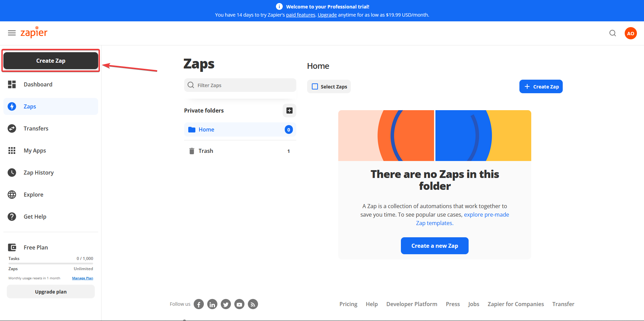The width and height of the screenshot is (644, 321).
Task: Click the blue Create Zap button with plus
Action: (541, 86)
